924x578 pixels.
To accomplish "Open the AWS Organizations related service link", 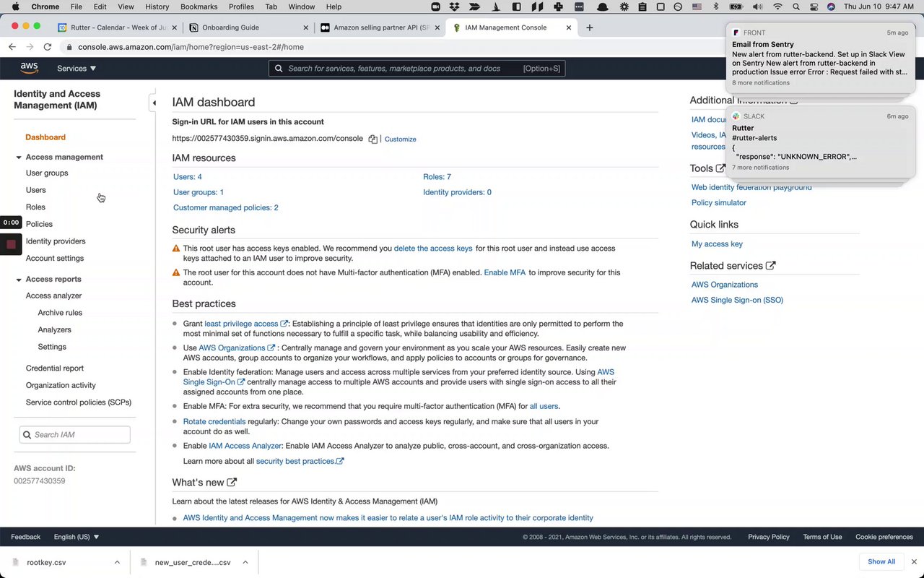I will pos(725,285).
